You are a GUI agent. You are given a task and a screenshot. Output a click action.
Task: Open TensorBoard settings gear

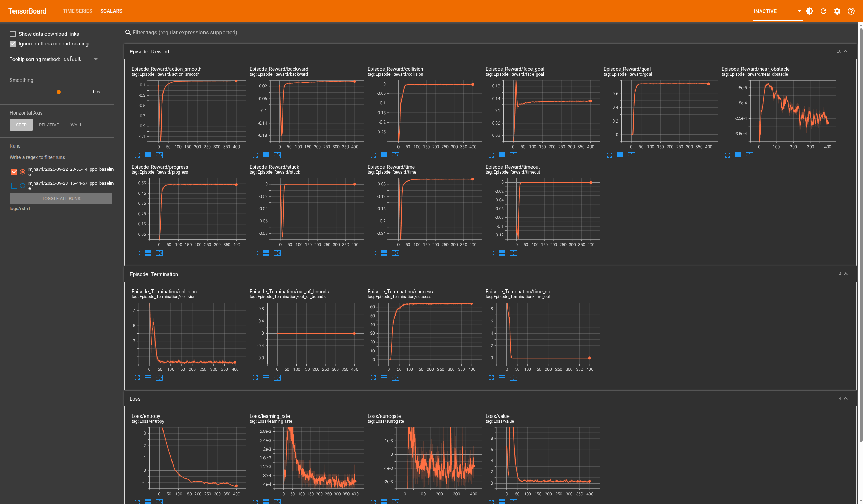(x=837, y=11)
